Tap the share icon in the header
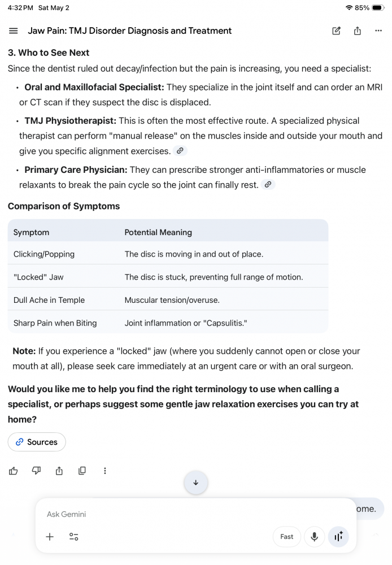392x565 pixels. point(357,31)
